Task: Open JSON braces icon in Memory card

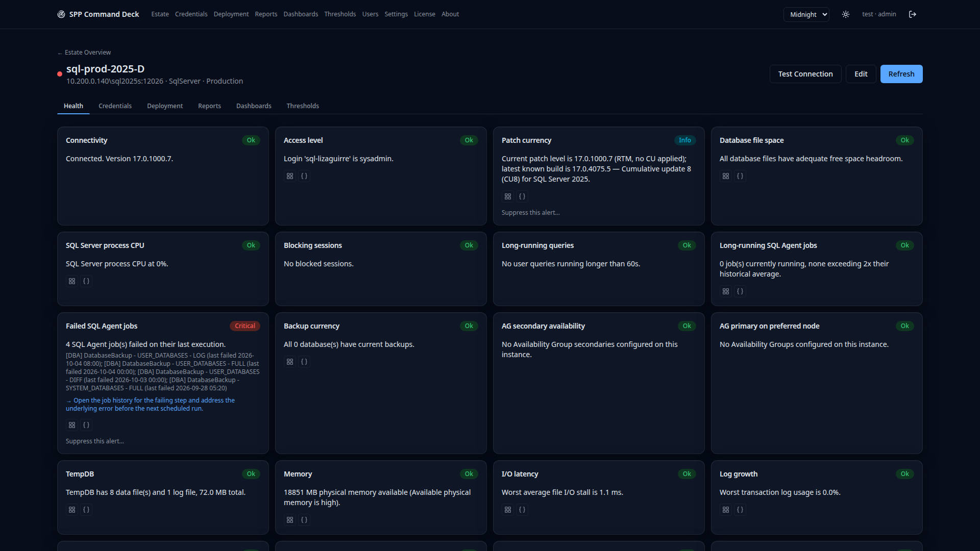Action: click(304, 520)
